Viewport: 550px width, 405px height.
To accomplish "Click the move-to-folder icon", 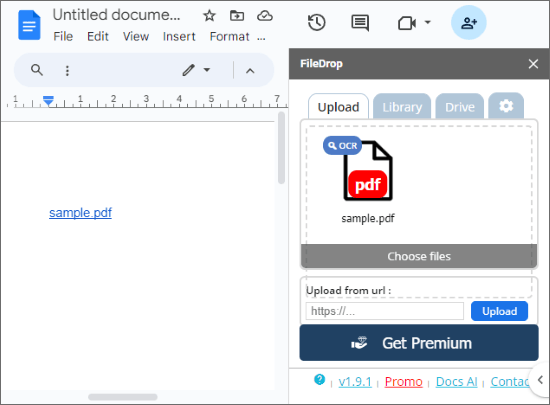I will click(237, 16).
